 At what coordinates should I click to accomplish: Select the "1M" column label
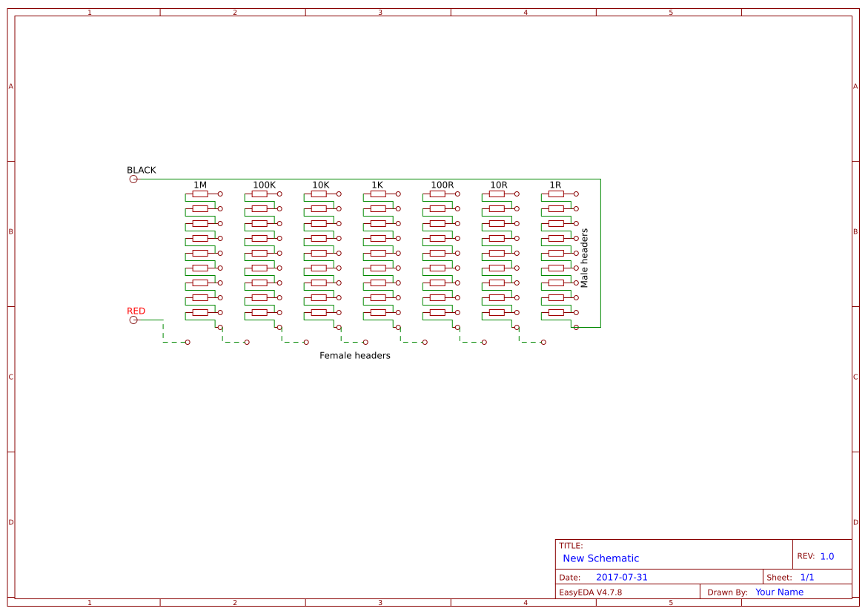point(200,185)
